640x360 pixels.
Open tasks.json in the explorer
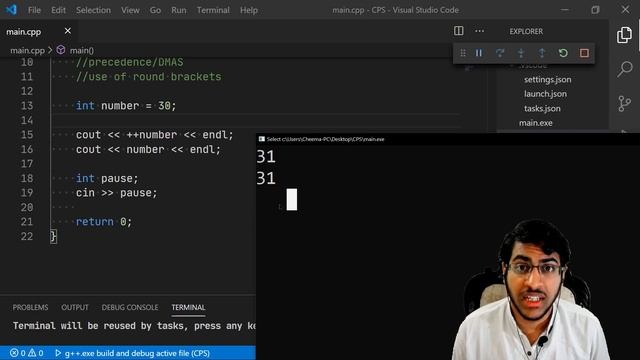click(x=542, y=109)
